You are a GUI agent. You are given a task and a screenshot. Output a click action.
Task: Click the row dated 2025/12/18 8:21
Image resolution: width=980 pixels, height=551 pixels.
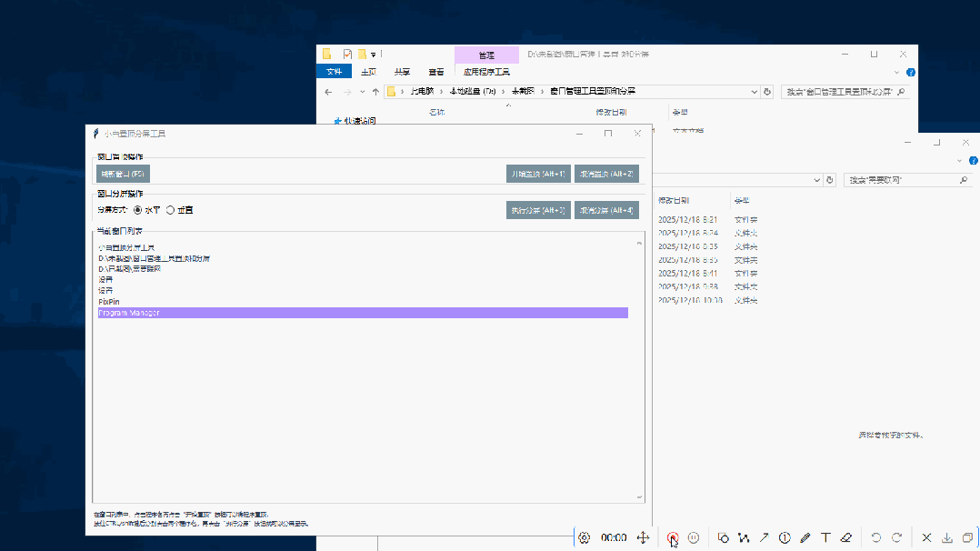(707, 219)
